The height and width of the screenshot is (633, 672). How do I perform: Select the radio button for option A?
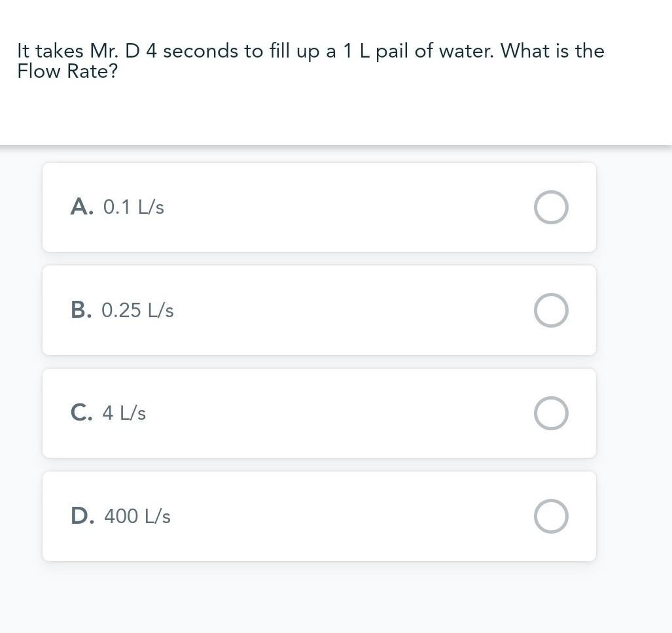coord(551,207)
